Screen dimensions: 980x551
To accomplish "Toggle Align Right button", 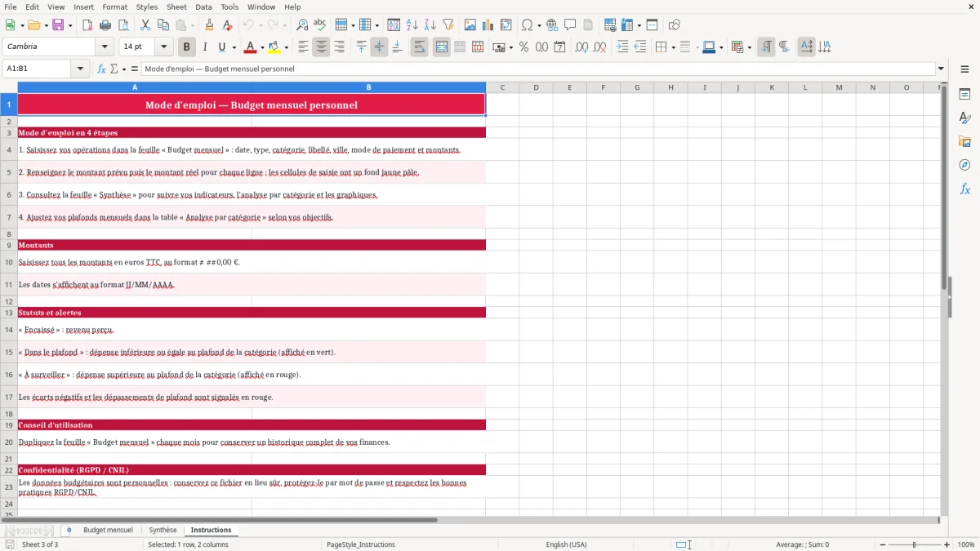I will click(x=339, y=47).
